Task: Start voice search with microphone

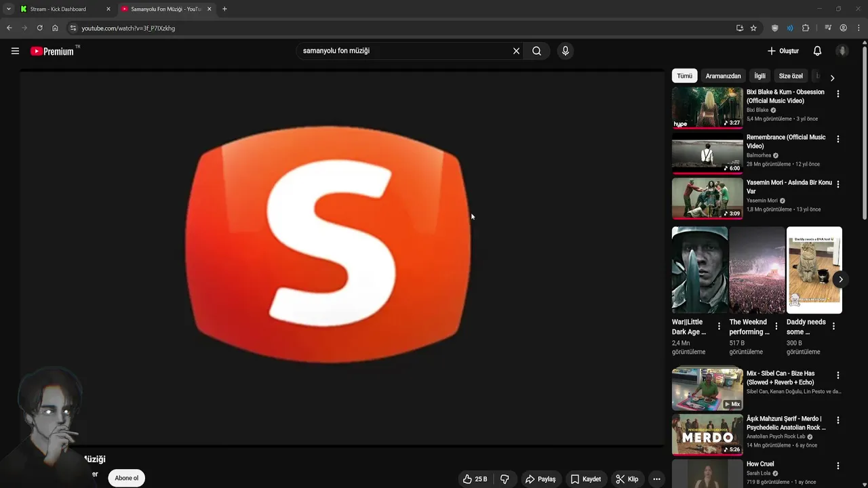Action: [x=566, y=51]
